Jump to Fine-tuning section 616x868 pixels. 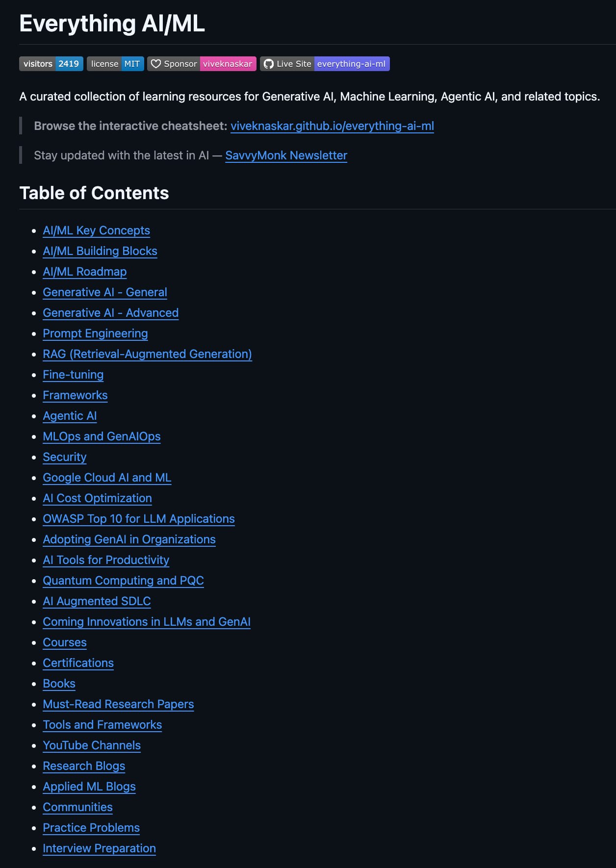[x=73, y=375]
